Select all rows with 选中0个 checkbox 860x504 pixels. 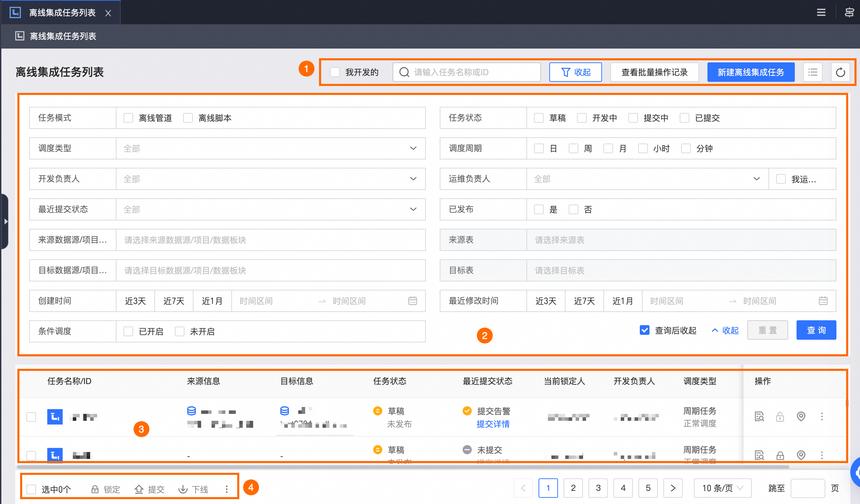coord(31,489)
